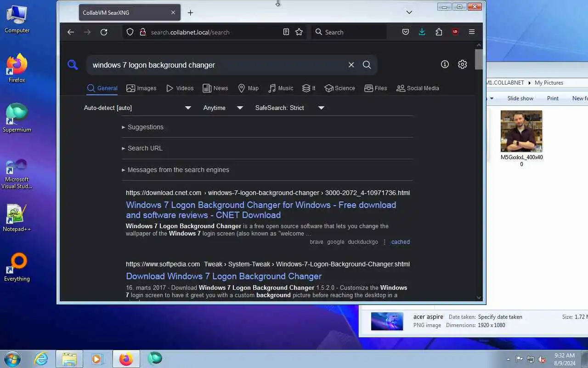This screenshot has height=368, width=588.
Task: Open Firefox downloads panel
Action: pyautogui.click(x=422, y=32)
